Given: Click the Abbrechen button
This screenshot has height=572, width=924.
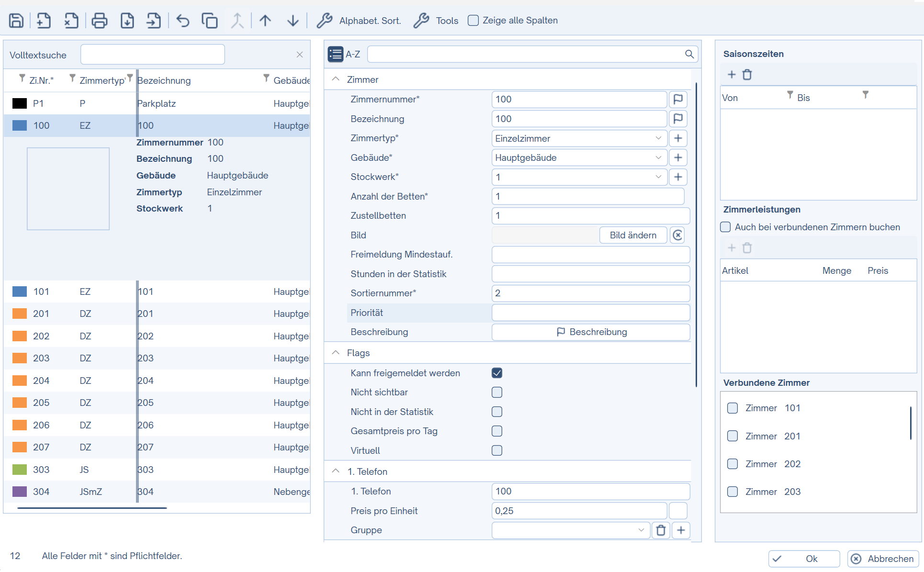Looking at the screenshot, I should point(883,559).
